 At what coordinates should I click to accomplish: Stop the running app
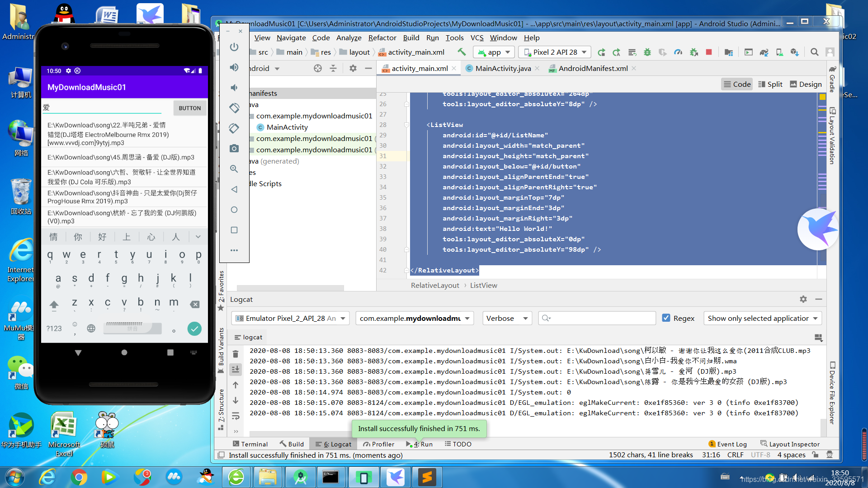(x=709, y=52)
